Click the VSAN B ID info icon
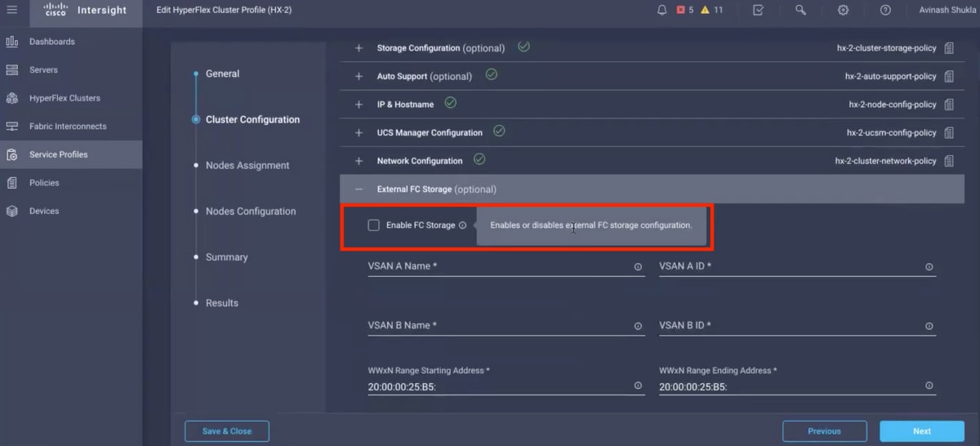This screenshot has width=980, height=446. (929, 326)
